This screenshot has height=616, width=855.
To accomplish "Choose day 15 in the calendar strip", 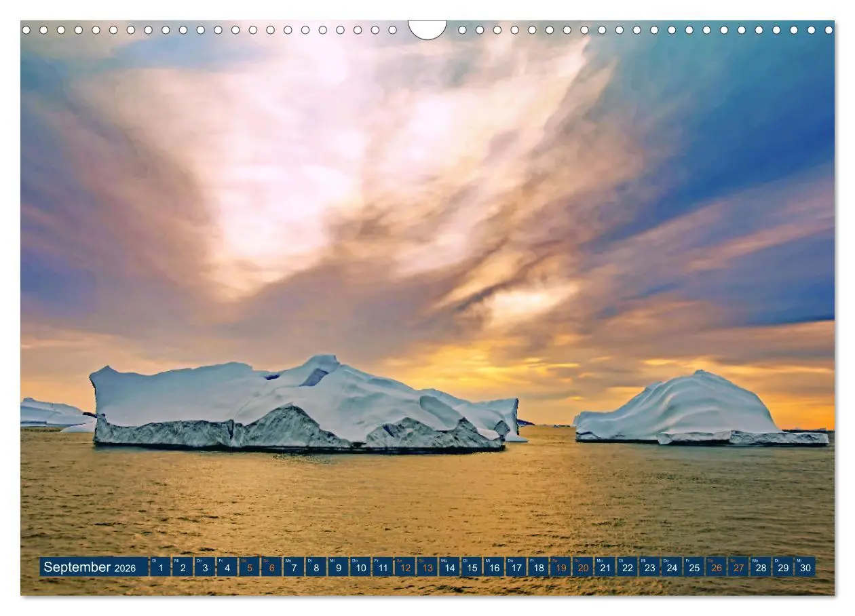I will [472, 567].
